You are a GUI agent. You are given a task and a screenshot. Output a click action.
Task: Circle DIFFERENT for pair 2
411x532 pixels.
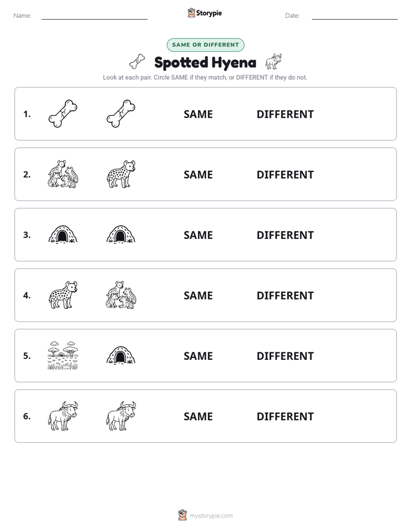pyautogui.click(x=285, y=174)
